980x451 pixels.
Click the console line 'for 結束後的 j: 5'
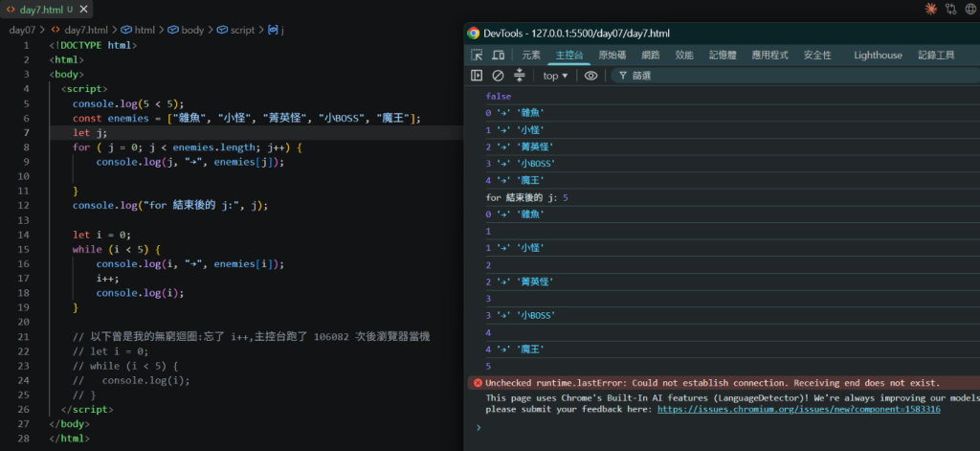pos(527,197)
